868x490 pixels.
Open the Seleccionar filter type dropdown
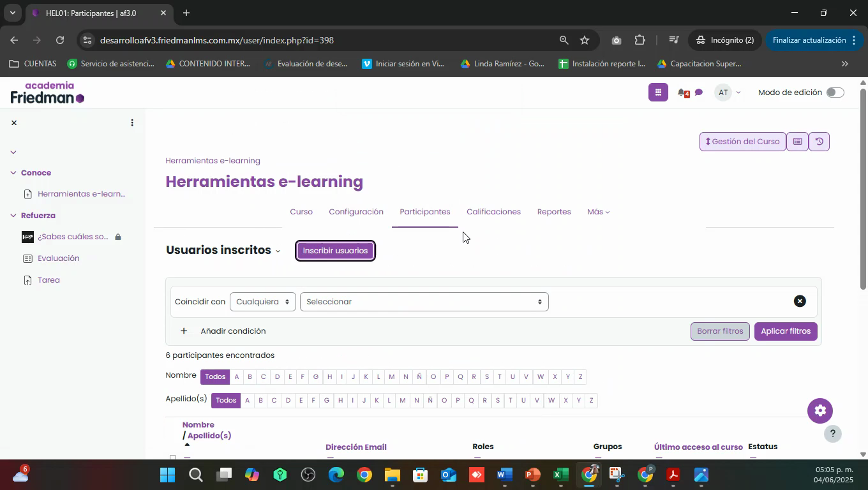424,302
